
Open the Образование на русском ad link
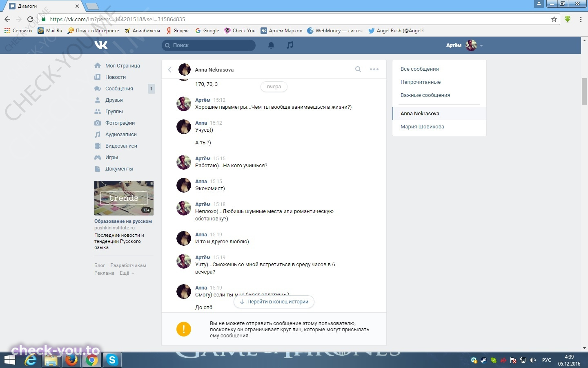click(x=123, y=221)
